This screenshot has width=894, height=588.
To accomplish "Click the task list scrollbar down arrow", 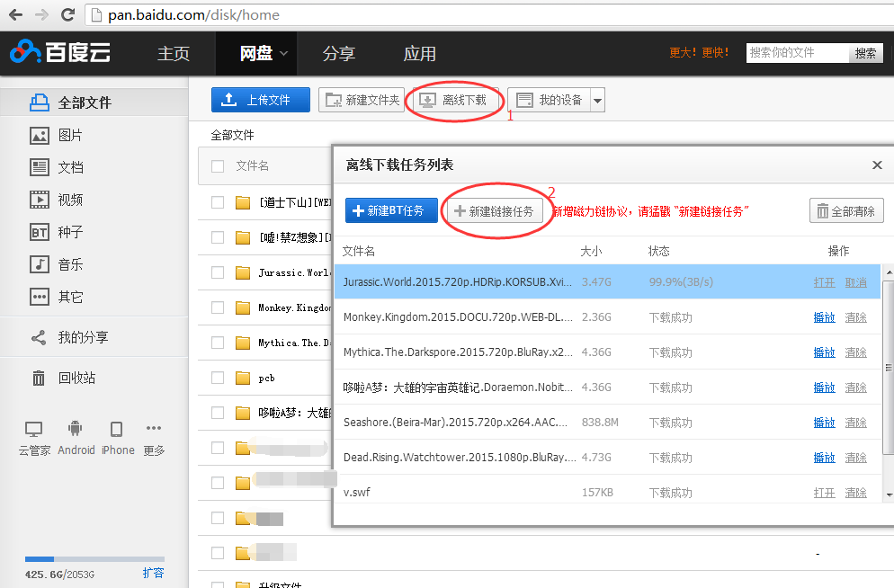I will coord(889,495).
